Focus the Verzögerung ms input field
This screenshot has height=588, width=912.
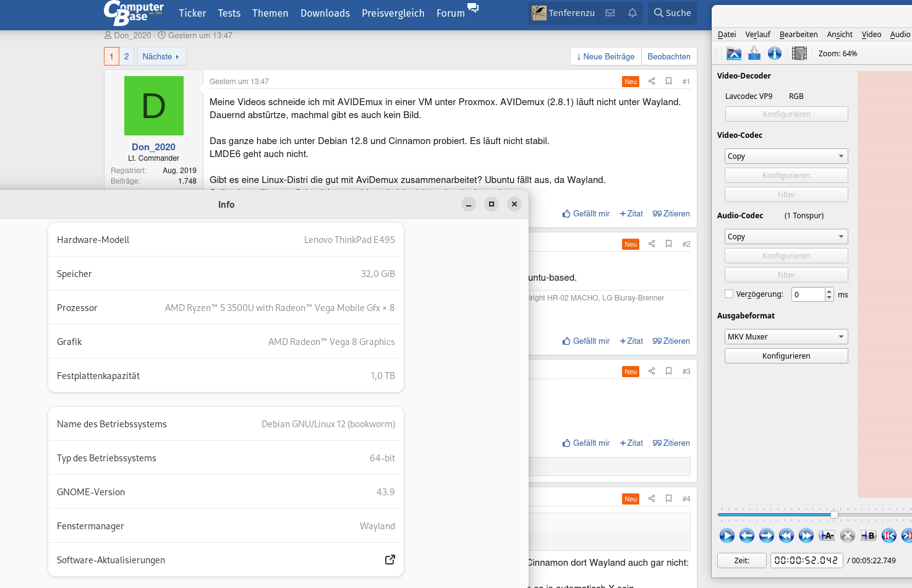click(x=808, y=294)
